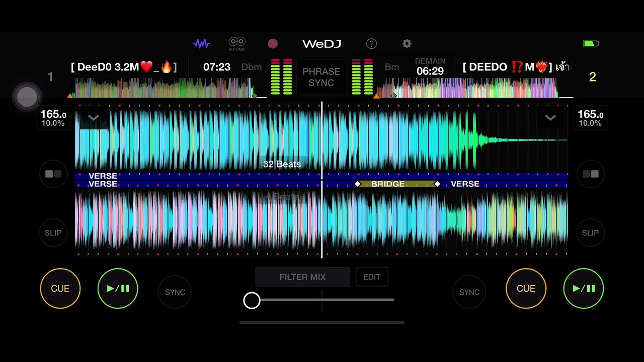Open the settings gear icon

pos(407,44)
